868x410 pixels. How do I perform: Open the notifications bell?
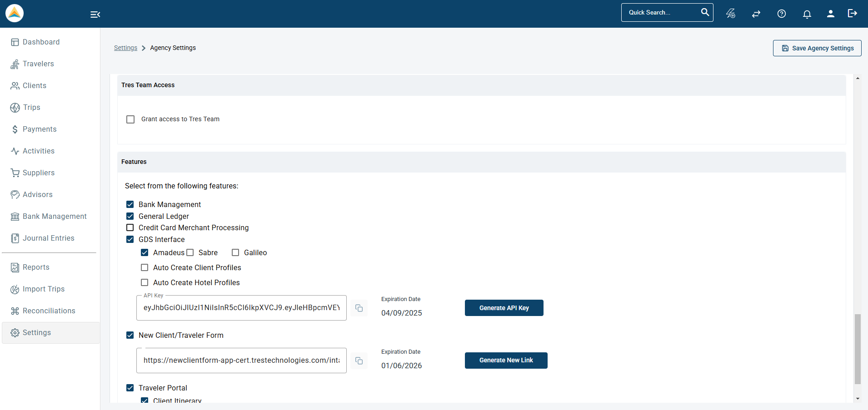coord(806,14)
